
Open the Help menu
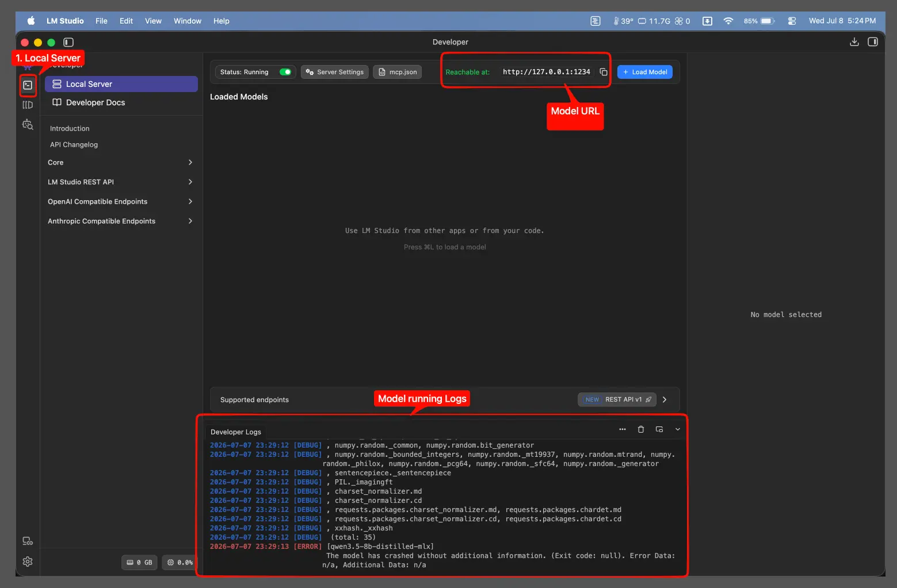tap(222, 21)
